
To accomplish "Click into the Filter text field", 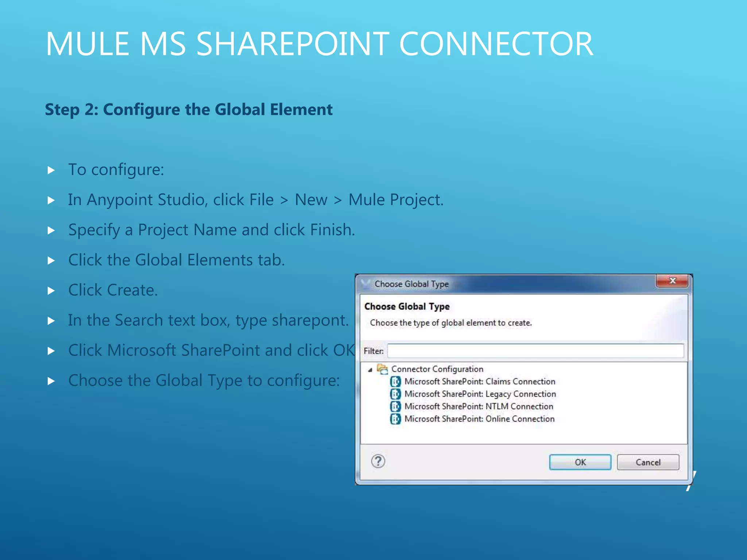I will [x=535, y=351].
